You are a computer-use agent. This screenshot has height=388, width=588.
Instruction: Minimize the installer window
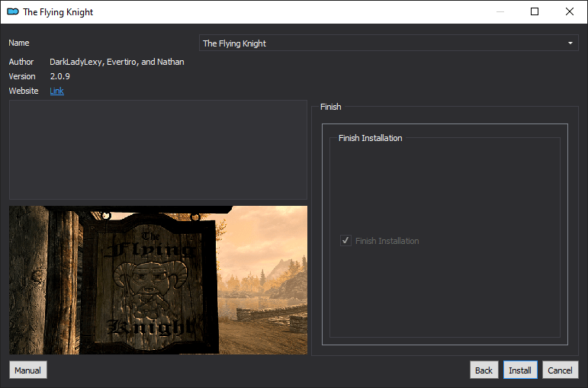(500, 11)
